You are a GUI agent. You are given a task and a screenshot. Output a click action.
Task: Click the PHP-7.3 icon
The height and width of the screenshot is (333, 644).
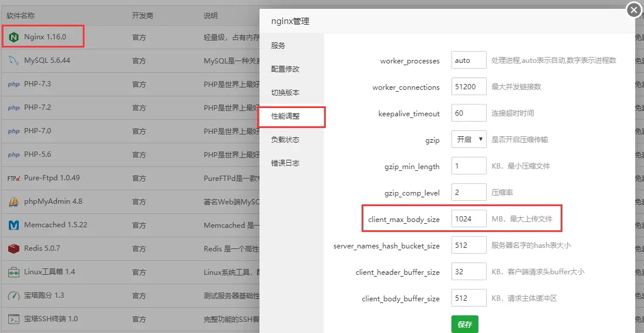(14, 84)
